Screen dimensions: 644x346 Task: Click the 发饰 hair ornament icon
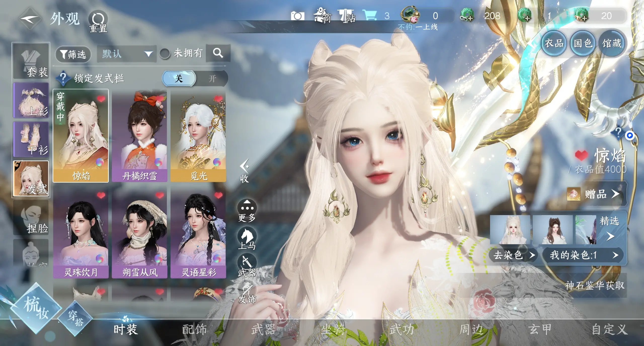click(x=247, y=293)
